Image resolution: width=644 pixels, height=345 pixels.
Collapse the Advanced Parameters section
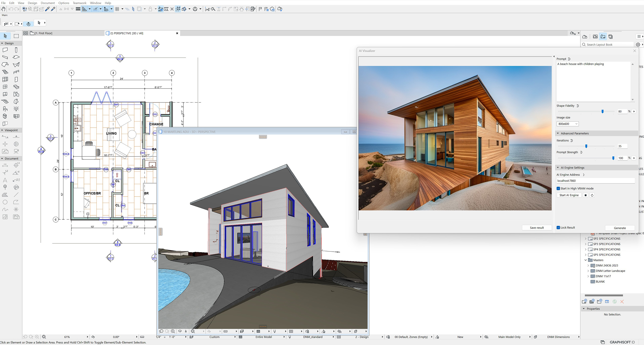(x=558, y=133)
